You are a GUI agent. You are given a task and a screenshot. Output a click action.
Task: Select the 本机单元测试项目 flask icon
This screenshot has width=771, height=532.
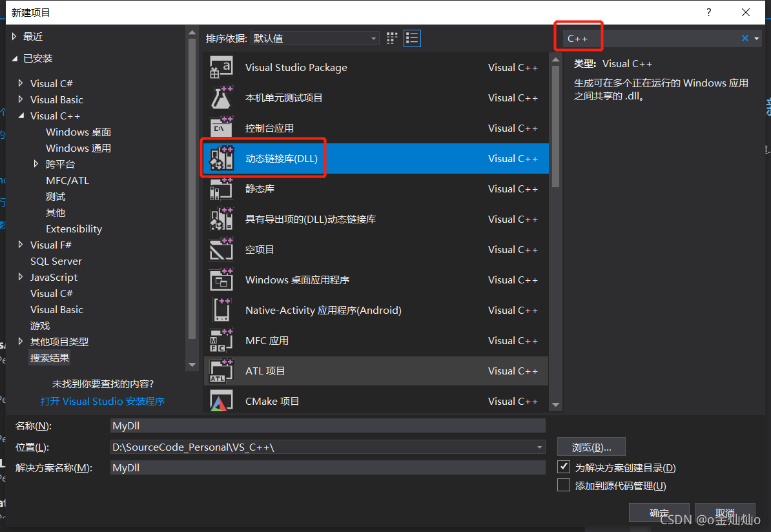(x=221, y=98)
